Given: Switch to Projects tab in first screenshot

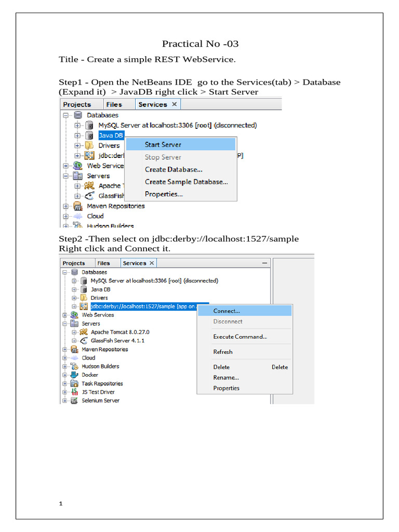Looking at the screenshot, I should (77, 104).
